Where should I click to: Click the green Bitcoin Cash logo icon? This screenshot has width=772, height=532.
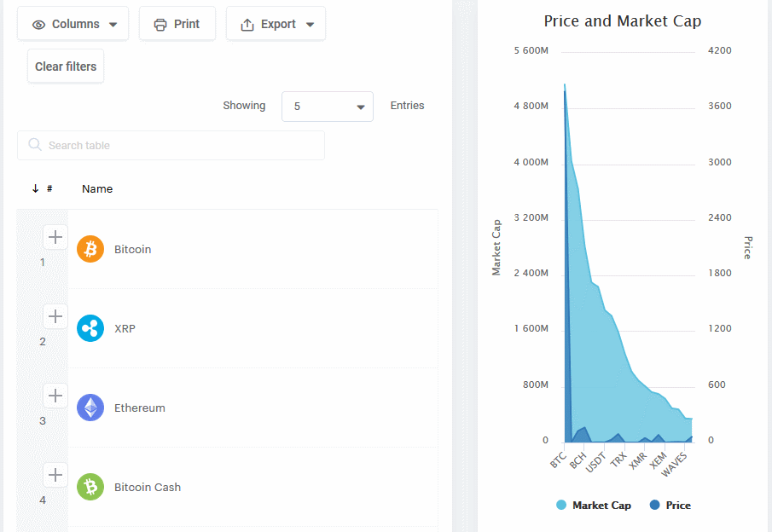[90, 487]
